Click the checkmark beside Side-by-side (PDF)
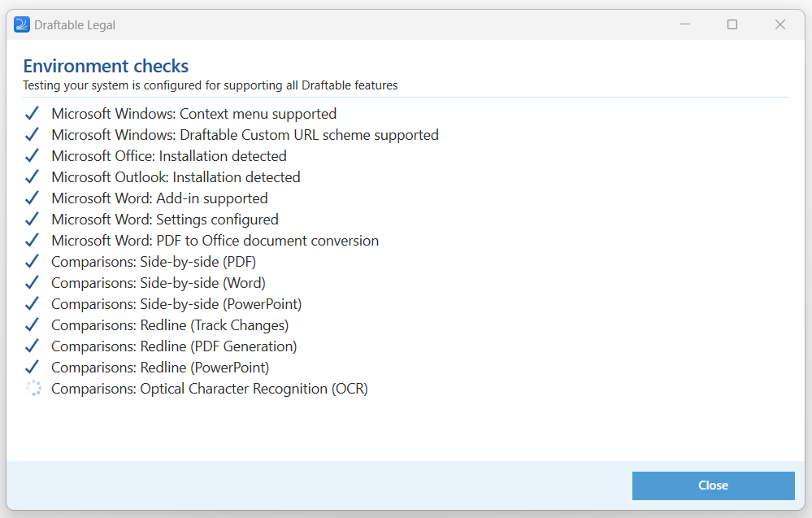812x518 pixels. pyautogui.click(x=32, y=261)
